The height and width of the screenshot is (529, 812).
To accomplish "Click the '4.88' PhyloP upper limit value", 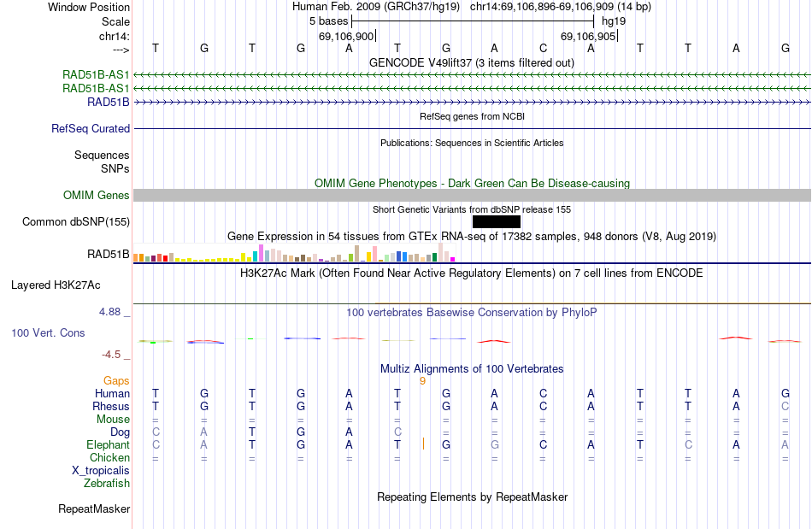I will point(109,312).
